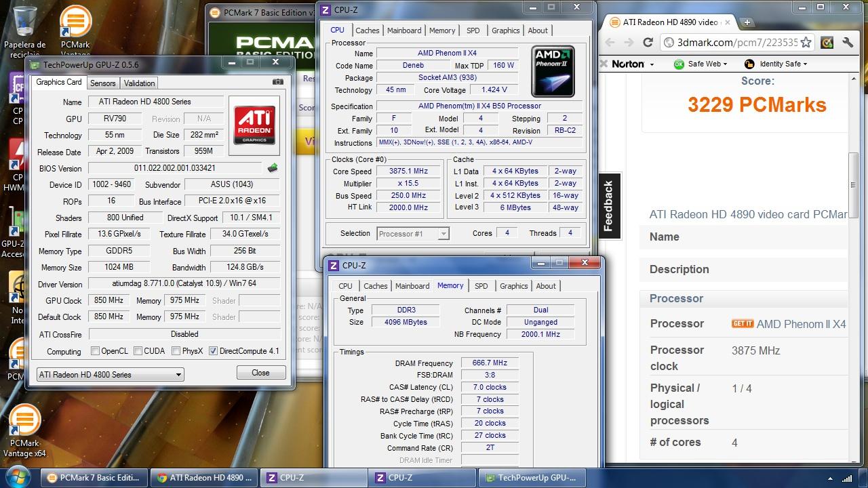The height and width of the screenshot is (488, 868).
Task: Click the GPU-Z window title icon
Action: [x=35, y=64]
